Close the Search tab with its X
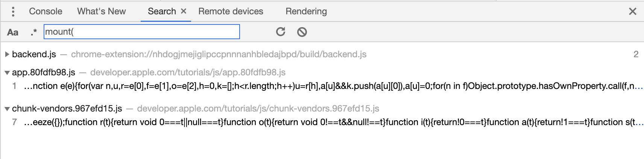 click(184, 11)
